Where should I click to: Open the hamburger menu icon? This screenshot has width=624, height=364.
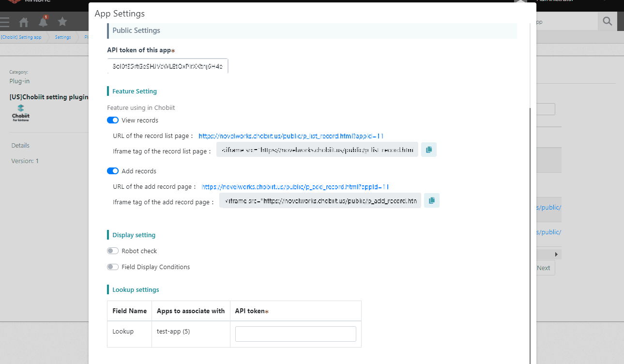(x=4, y=22)
